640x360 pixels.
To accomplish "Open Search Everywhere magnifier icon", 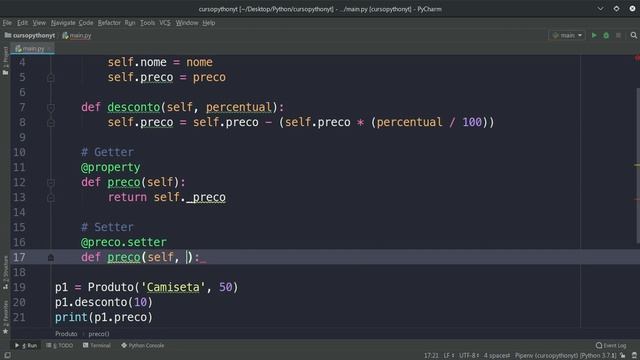I will click(x=633, y=36).
